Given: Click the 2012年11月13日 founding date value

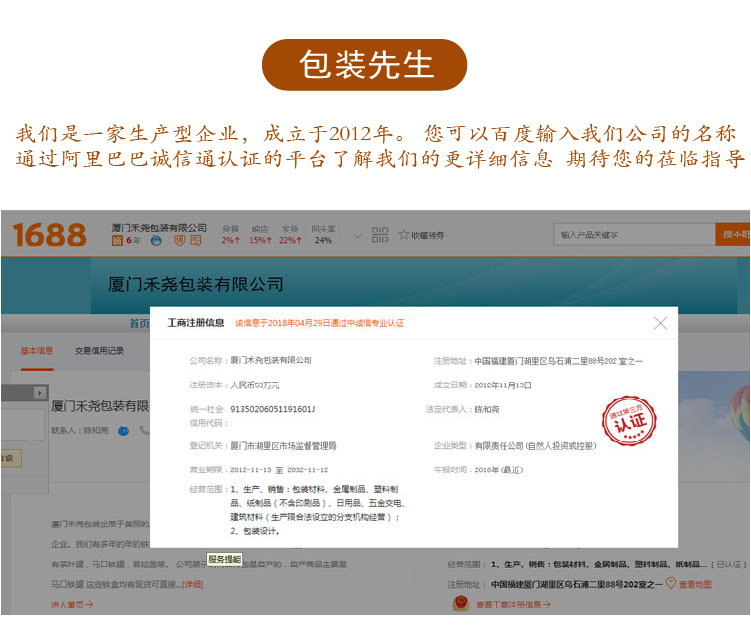Looking at the screenshot, I should tap(503, 385).
